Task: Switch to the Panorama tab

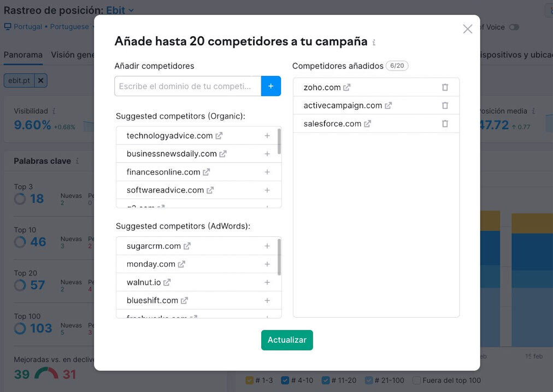Action: (x=22, y=55)
